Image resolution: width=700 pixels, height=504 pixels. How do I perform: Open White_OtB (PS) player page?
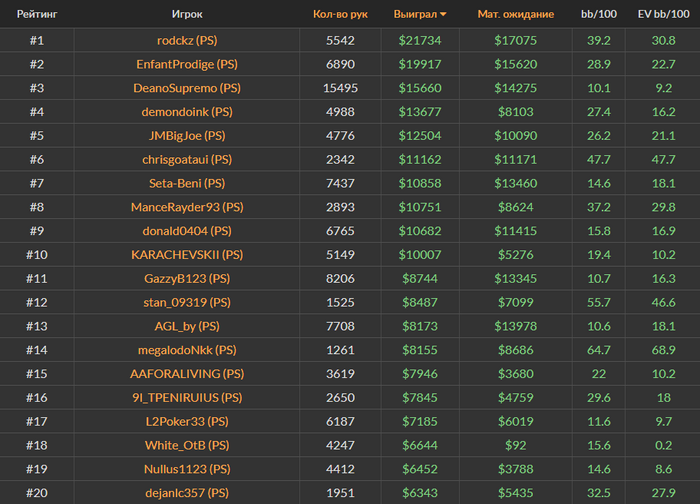click(x=187, y=445)
